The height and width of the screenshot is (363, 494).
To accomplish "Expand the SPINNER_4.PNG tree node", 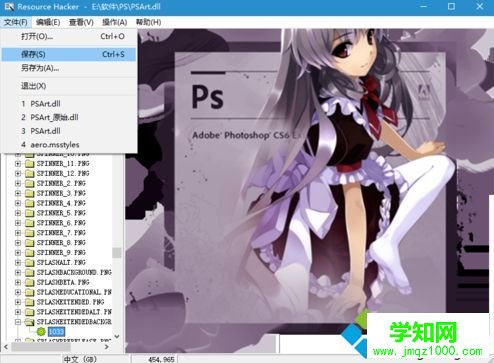I will tap(18, 203).
